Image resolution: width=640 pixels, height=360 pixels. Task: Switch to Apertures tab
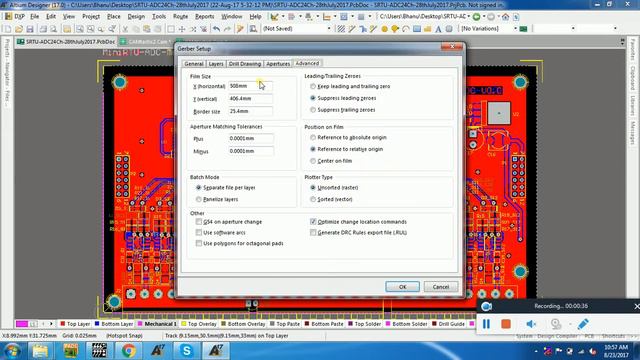click(278, 64)
